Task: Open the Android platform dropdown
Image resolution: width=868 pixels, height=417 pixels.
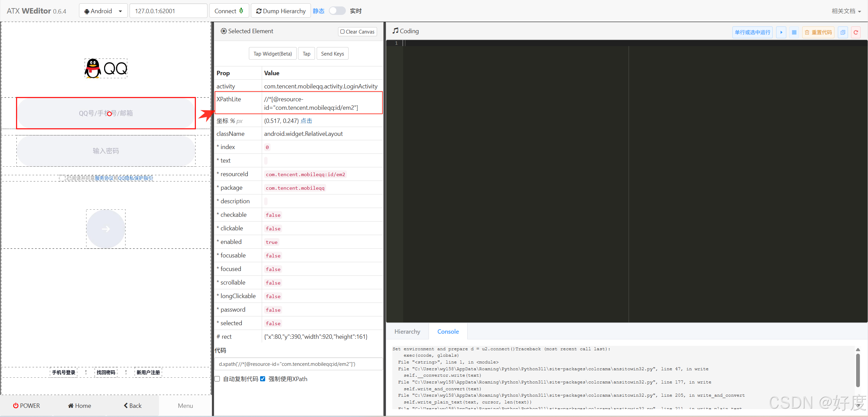Action: (103, 11)
